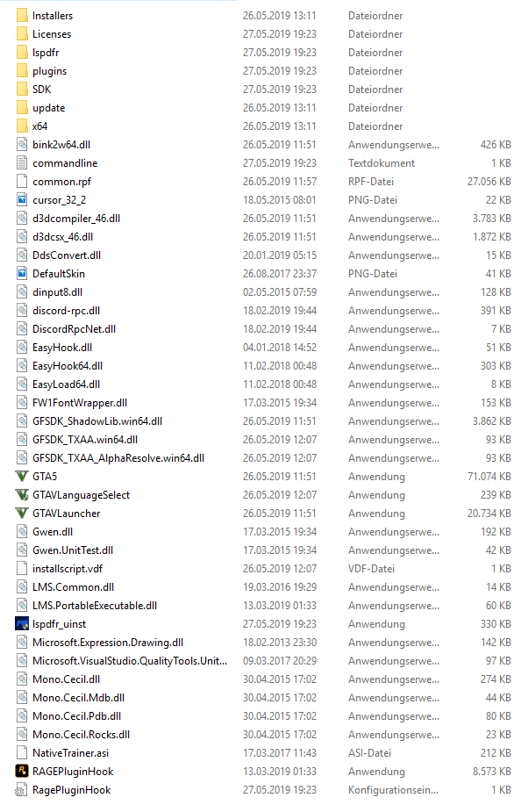Click the installscript.vdf file icon
Viewport: 528px width, 812px height.
point(22,569)
